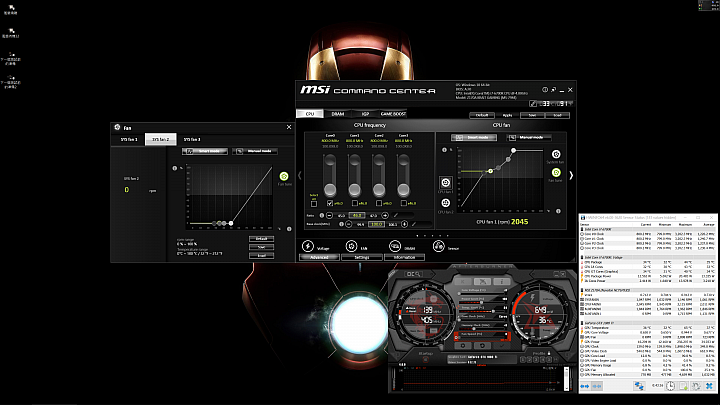Toggle Core2 checkbox under slider
Screen dimensions: 720x405
point(379,203)
